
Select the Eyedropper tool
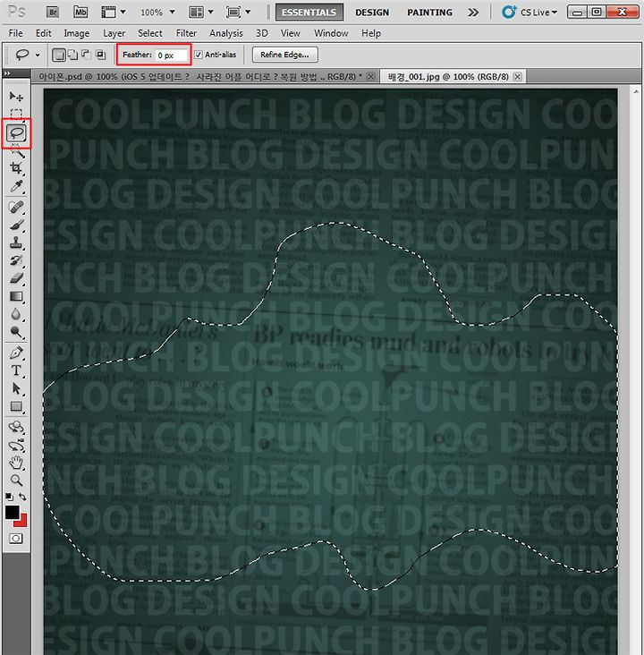coord(16,186)
